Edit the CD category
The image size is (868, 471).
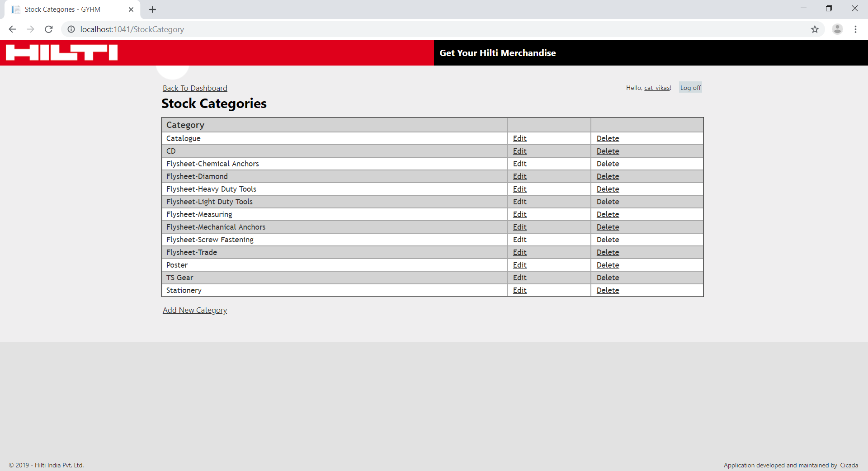(x=520, y=151)
